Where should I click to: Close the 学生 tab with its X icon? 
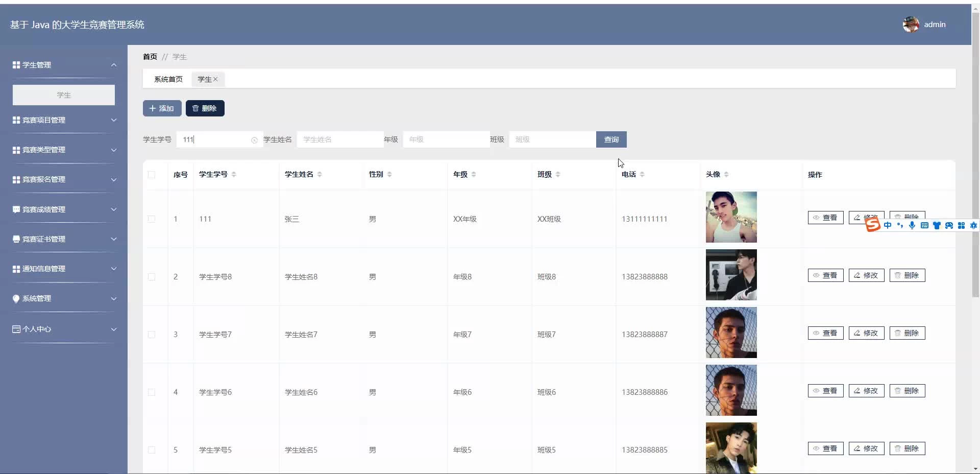(215, 79)
